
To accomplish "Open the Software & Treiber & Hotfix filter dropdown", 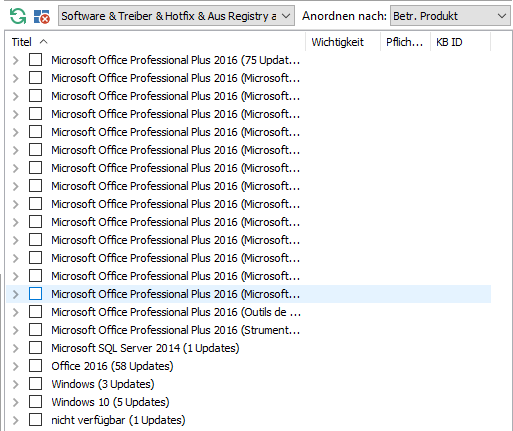I will click(176, 16).
